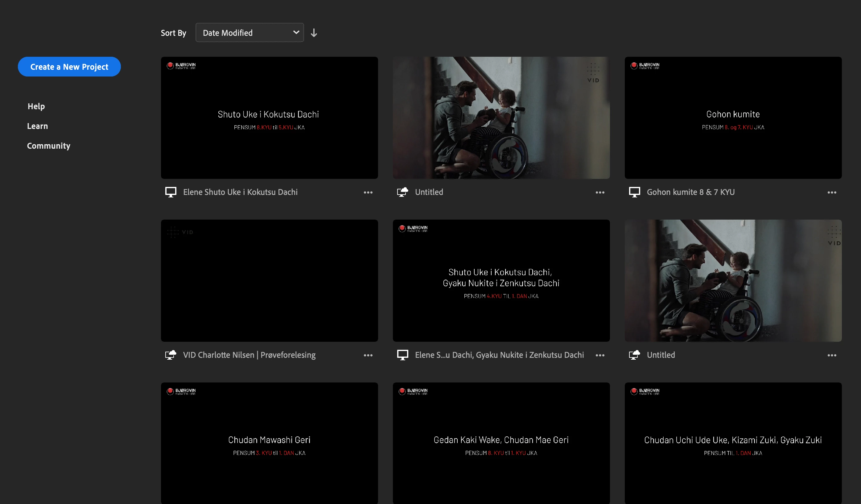Screen dimensions: 861x504
Task: Open options menu for VID Charlotte Nilsen project
Action: [368, 355]
